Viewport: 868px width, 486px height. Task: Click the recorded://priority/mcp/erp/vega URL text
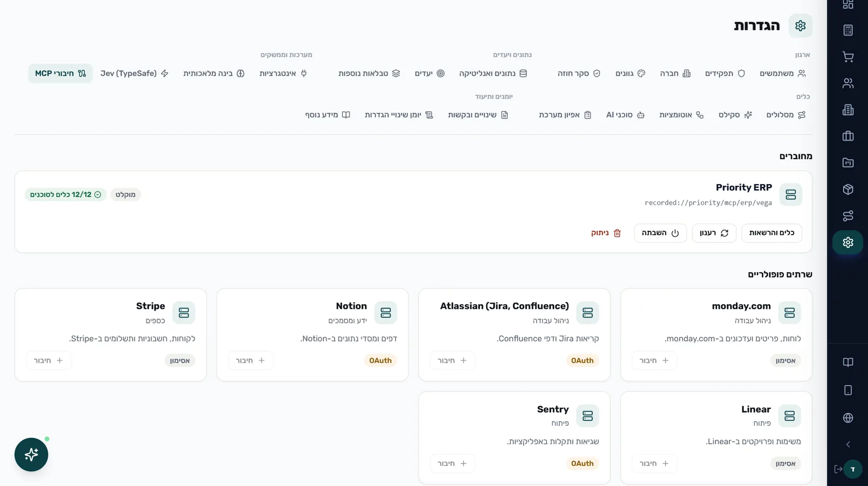(x=708, y=203)
